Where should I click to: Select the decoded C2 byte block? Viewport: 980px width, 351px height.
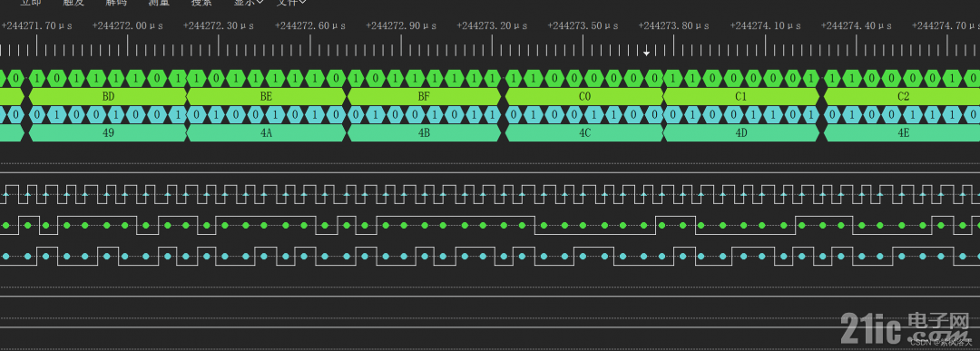coord(902,97)
